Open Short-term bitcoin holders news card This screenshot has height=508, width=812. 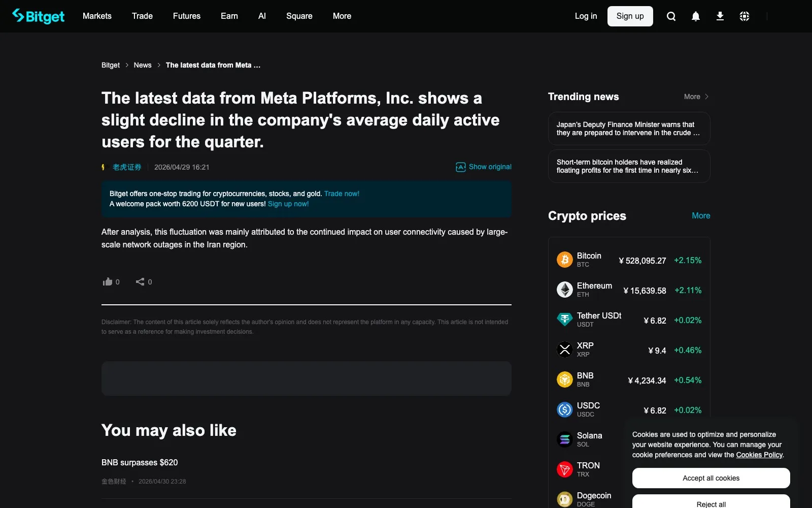629,166
